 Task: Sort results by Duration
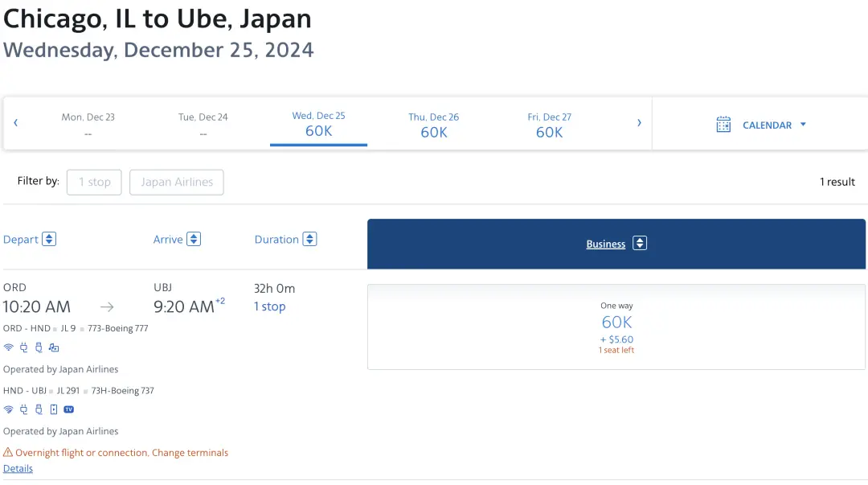point(309,239)
